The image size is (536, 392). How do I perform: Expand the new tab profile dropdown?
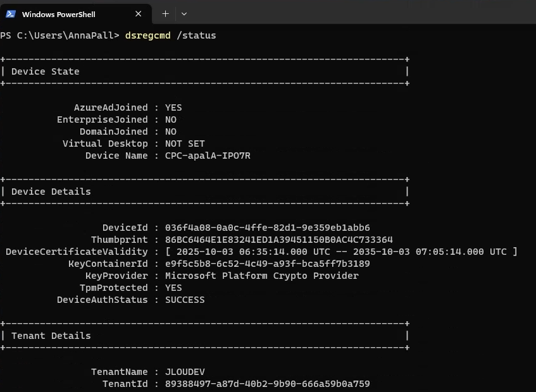pyautogui.click(x=184, y=13)
